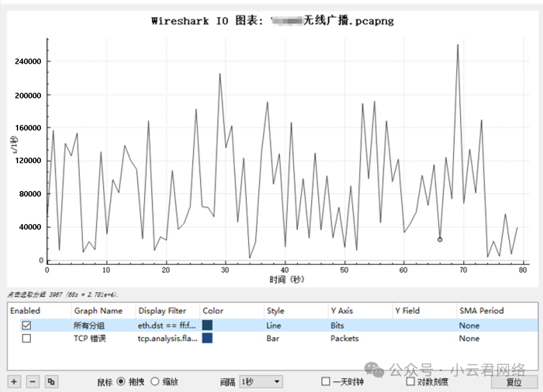Click the eth.dst display filter cell
The height and width of the screenshot is (392, 543).
point(166,326)
